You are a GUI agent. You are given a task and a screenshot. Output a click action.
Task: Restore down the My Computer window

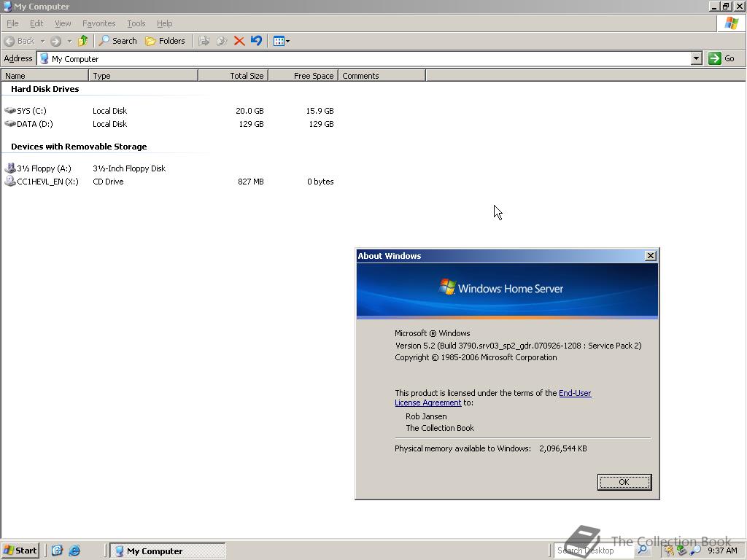(726, 6)
